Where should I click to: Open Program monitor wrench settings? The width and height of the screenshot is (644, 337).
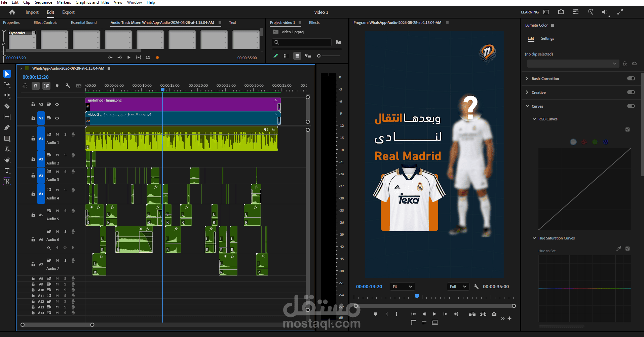tap(476, 287)
